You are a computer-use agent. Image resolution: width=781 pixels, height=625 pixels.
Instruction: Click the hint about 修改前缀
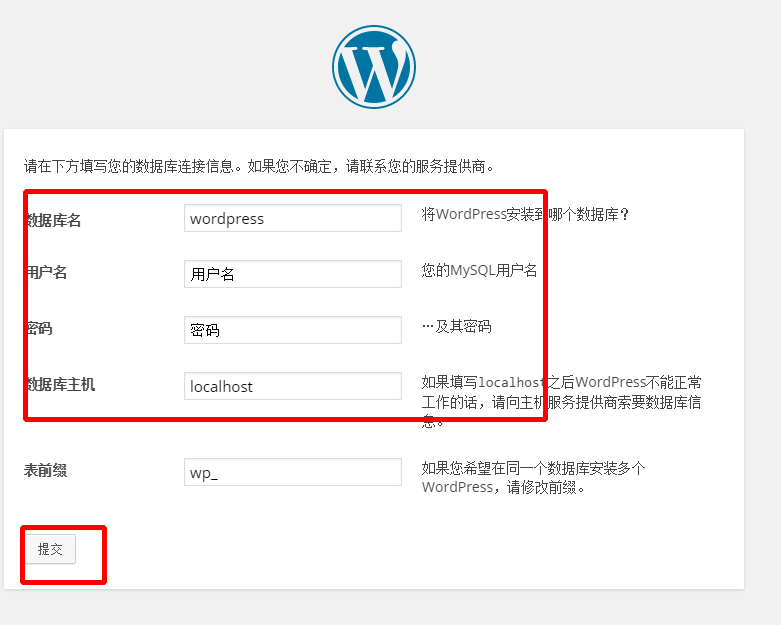pos(533,478)
